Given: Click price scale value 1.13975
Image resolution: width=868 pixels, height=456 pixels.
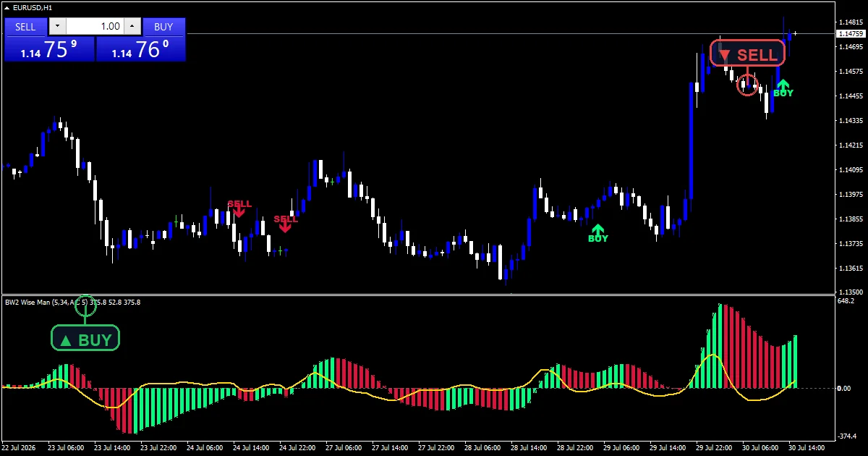Looking at the screenshot, I should coord(850,194).
